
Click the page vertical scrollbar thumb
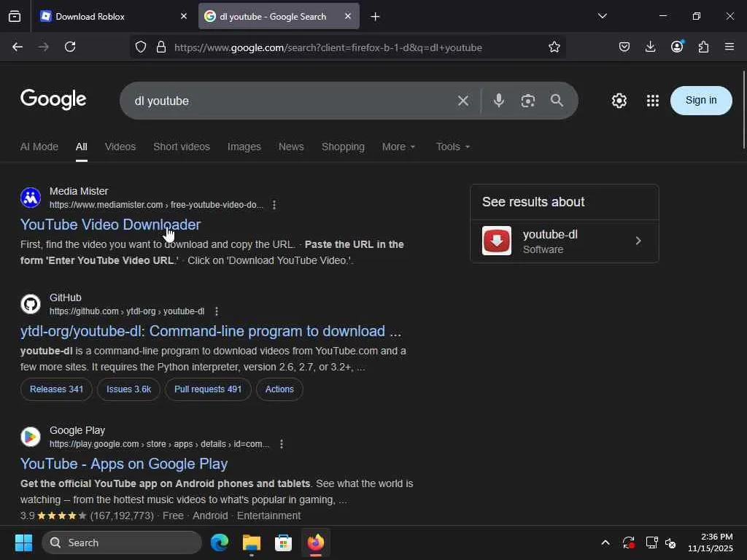(744, 109)
